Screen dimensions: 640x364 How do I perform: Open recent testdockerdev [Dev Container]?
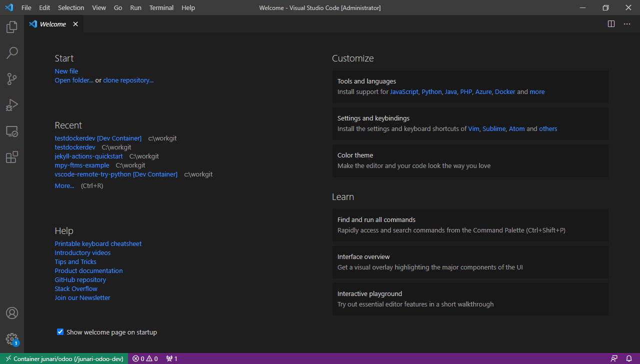click(x=98, y=138)
